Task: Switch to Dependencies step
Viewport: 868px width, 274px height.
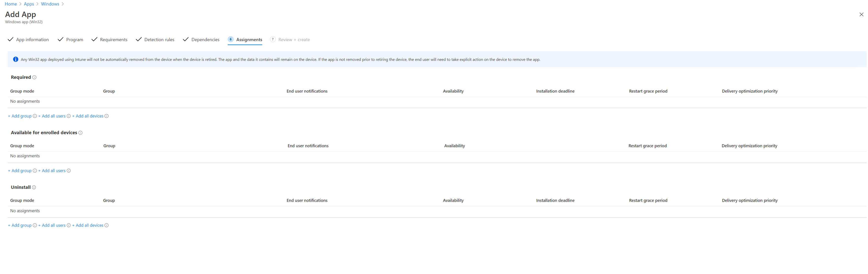Action: (201, 40)
